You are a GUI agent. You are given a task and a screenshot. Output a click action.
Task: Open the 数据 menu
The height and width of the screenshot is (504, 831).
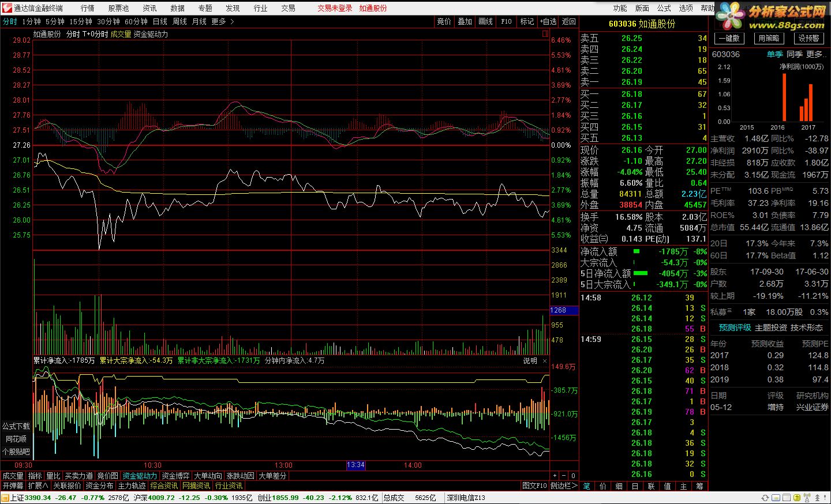177,8
